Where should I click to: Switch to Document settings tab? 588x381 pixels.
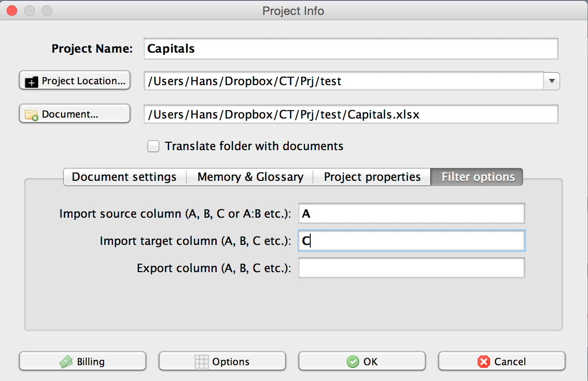[124, 177]
